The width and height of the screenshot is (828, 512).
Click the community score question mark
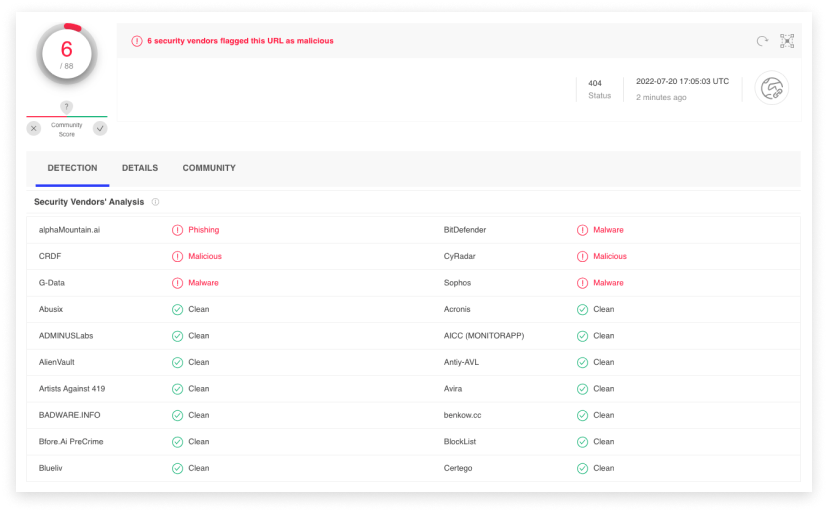click(x=66, y=107)
